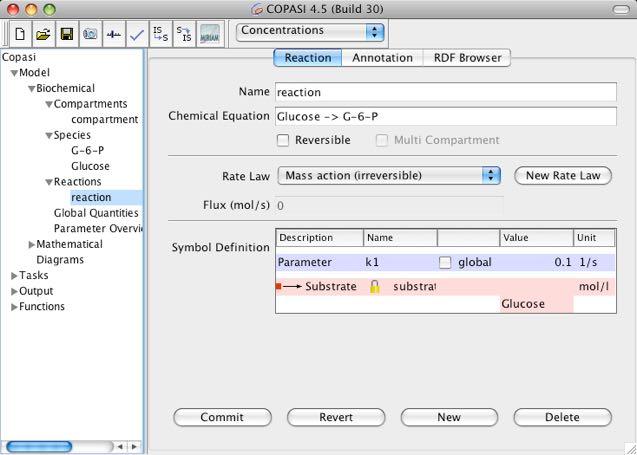Toggle the Reversible checkbox
Image resolution: width=637 pixels, height=455 pixels.
(x=283, y=141)
